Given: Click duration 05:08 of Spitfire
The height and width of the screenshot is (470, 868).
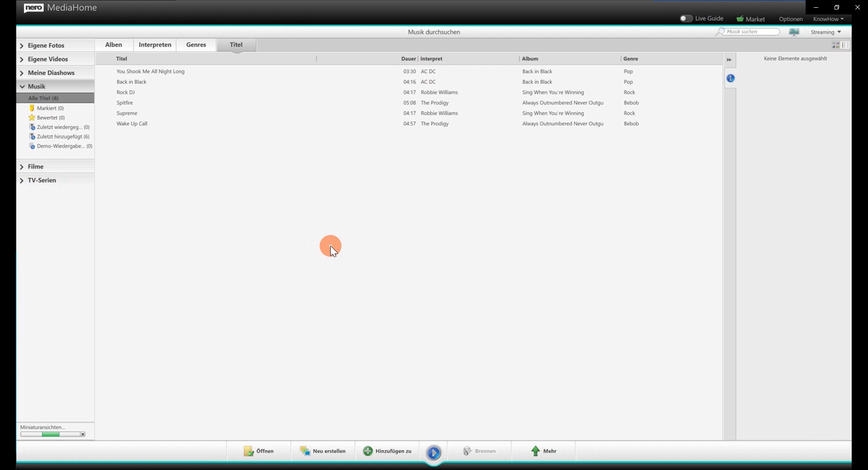Looking at the screenshot, I should (410, 103).
